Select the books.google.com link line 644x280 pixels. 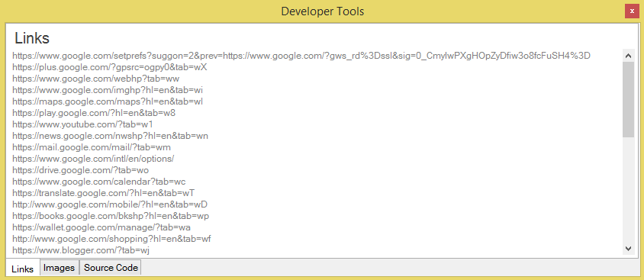111,216
